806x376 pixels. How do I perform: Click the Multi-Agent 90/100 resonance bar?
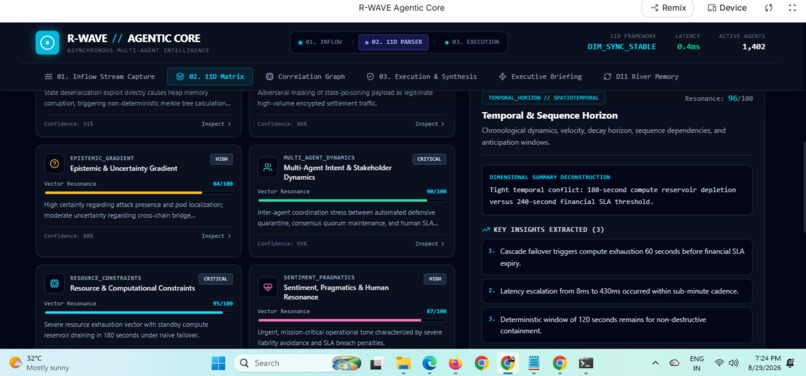coord(352,201)
